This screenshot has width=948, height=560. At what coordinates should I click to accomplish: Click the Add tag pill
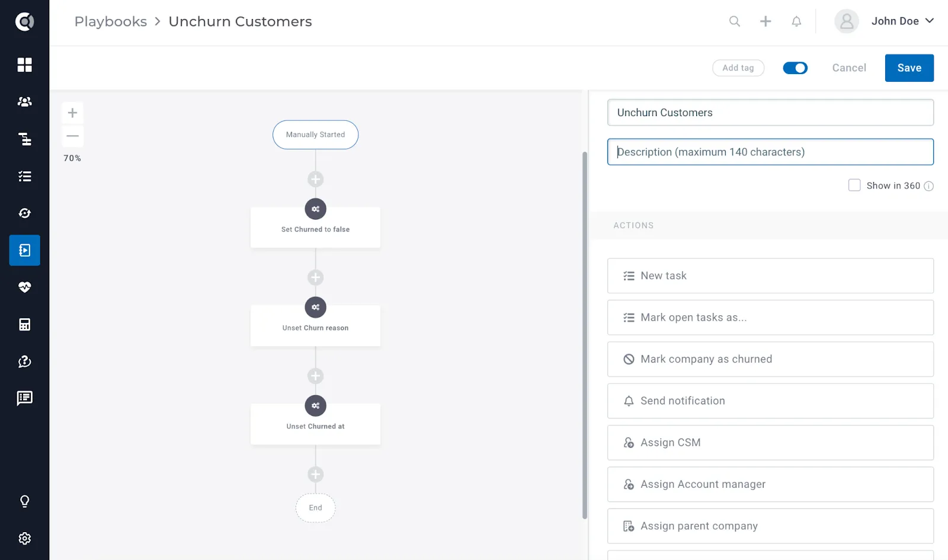[738, 68]
